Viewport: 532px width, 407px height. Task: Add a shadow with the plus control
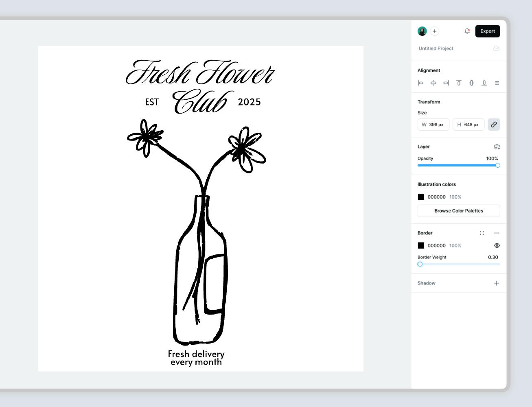497,283
